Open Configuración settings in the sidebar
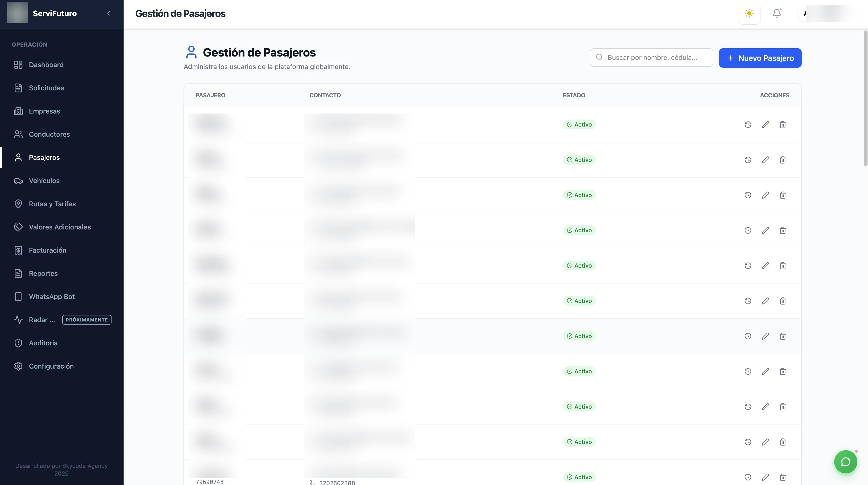 [x=62, y=366]
